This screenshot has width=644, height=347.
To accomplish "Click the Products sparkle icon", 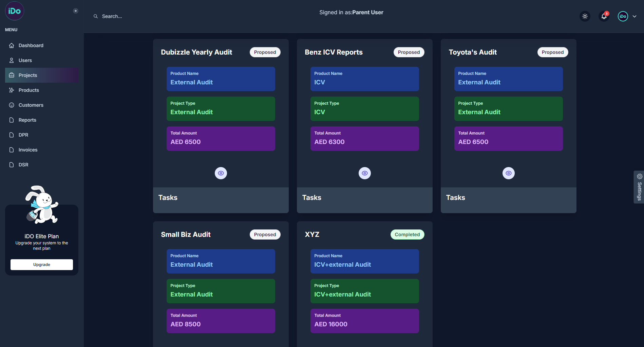I will [12, 90].
